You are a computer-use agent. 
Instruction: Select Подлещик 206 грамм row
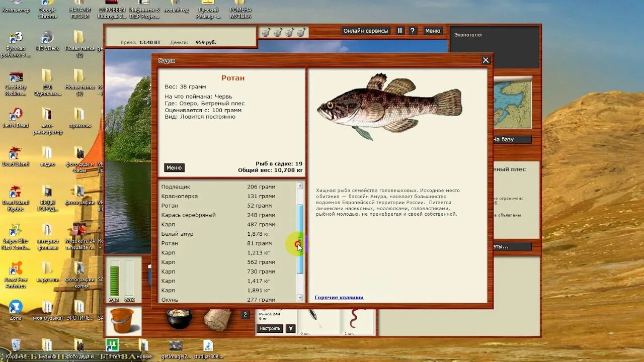[228, 187]
